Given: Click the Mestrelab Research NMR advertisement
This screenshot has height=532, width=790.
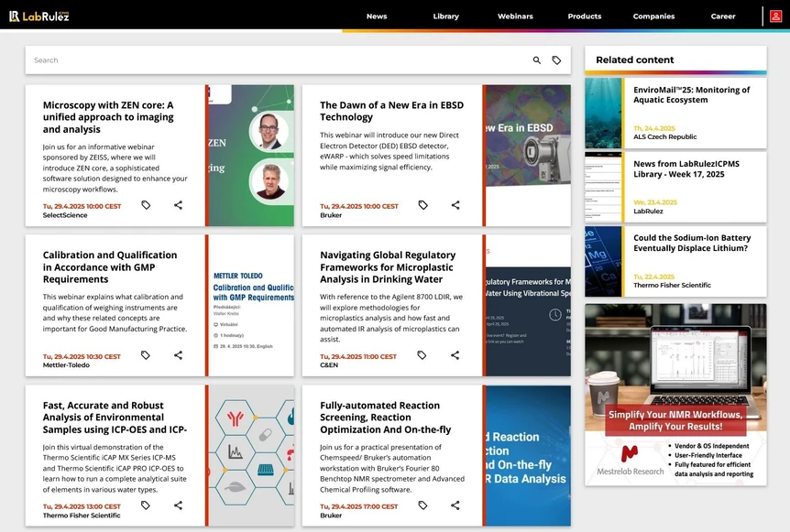Looking at the screenshot, I should click(x=675, y=395).
